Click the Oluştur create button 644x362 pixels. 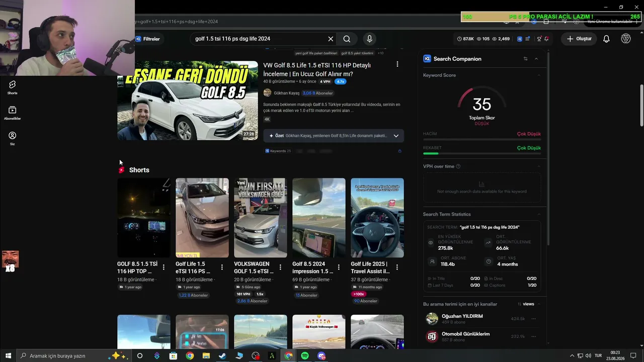click(579, 39)
